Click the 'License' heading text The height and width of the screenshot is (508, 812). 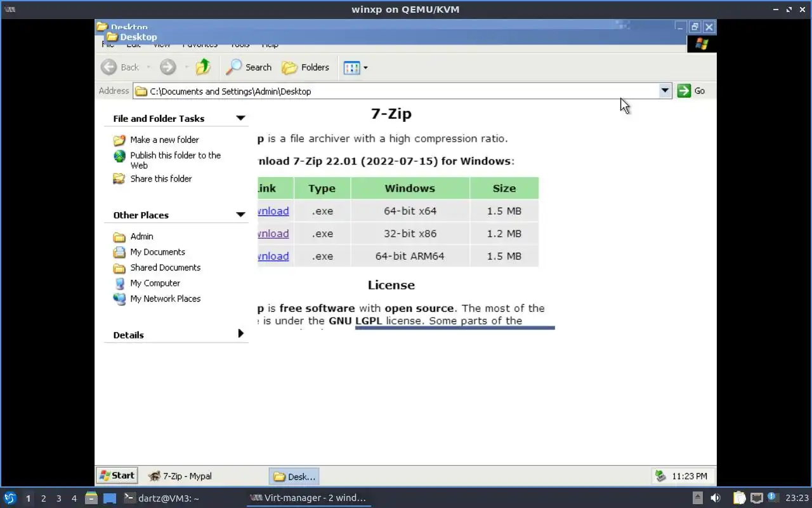pyautogui.click(x=391, y=285)
